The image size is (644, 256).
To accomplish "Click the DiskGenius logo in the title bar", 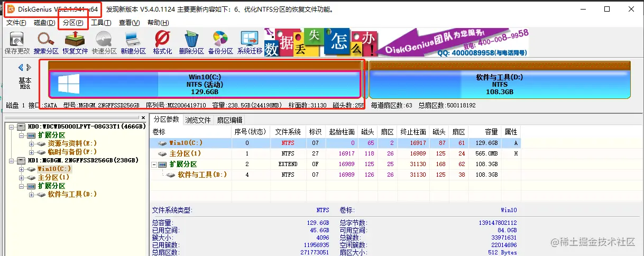I will tap(10, 9).
